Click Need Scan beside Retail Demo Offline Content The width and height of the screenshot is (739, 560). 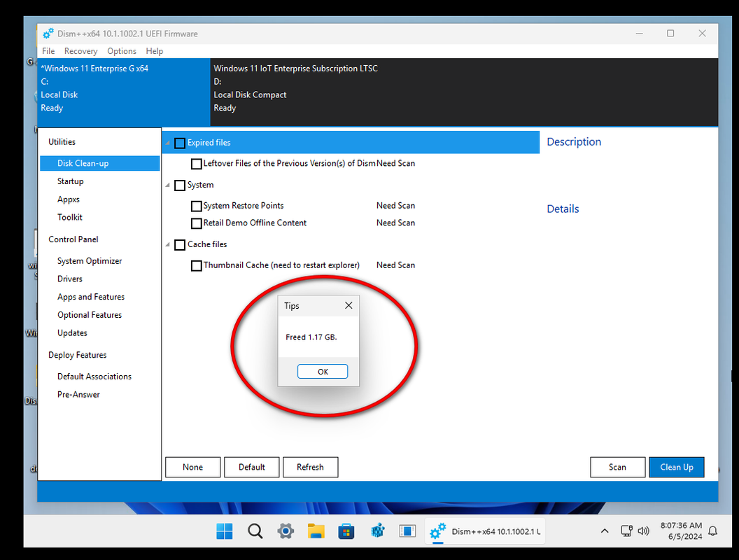pos(395,223)
